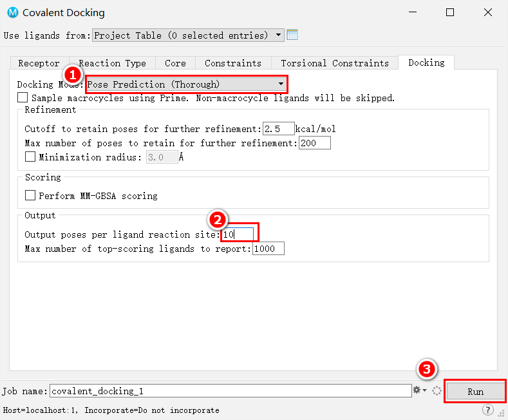The width and height of the screenshot is (508, 420).
Task: Click the Host=localhost status text
Action: pos(111,410)
